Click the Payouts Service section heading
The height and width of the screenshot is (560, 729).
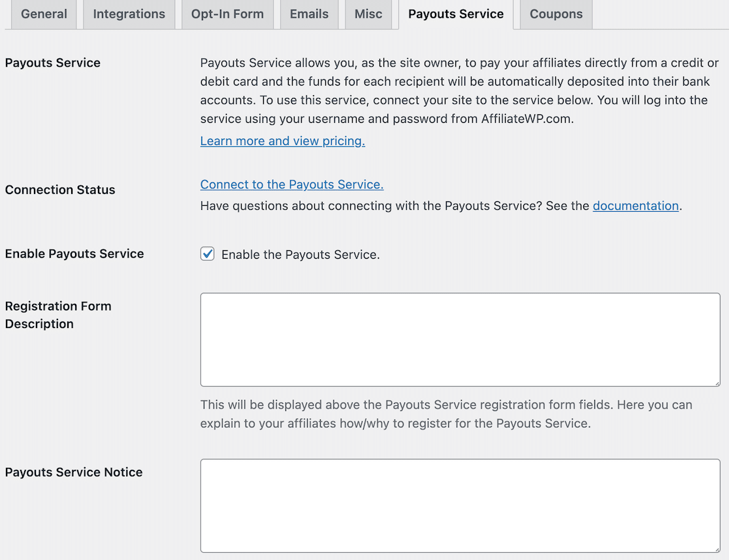52,62
